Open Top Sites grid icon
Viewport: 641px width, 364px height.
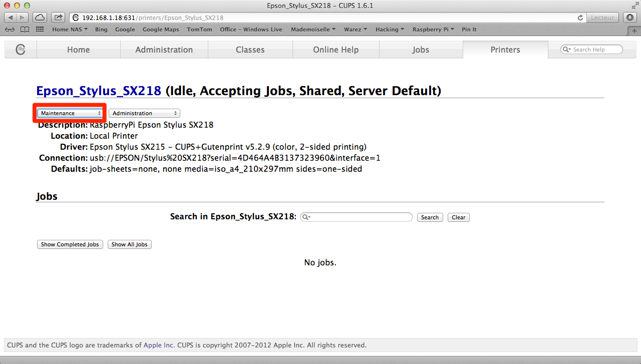(40, 30)
